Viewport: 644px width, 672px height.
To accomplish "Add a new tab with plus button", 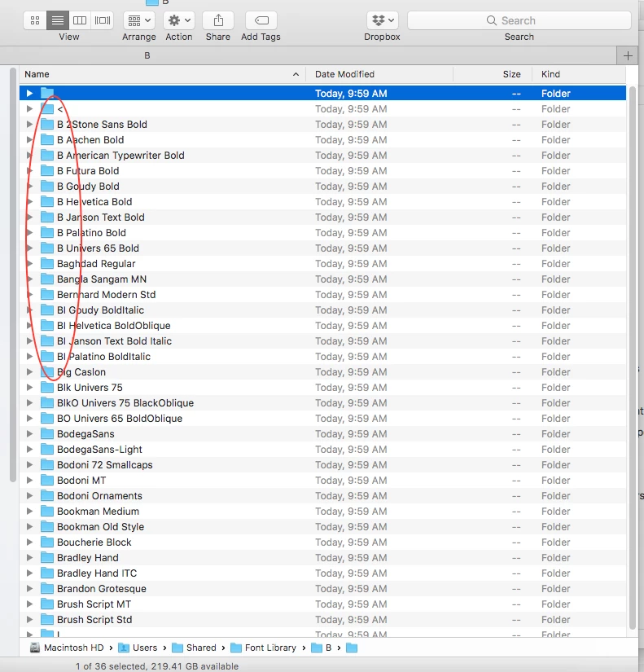I will click(x=628, y=55).
